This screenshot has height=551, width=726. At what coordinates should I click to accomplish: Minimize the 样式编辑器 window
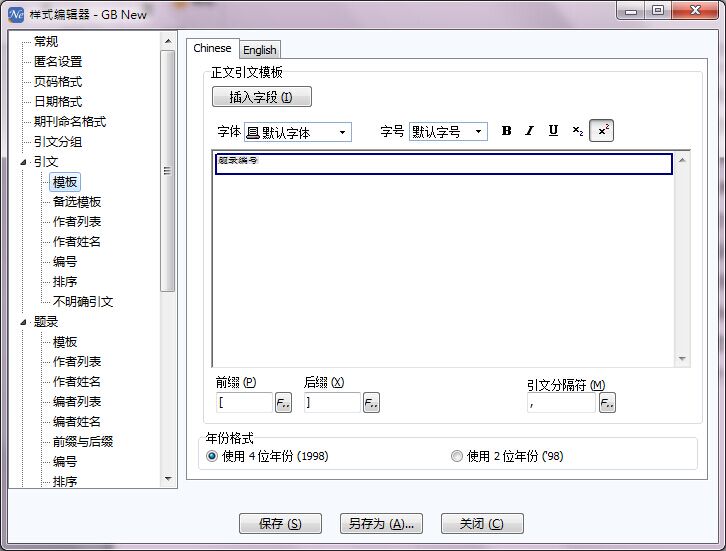point(632,10)
